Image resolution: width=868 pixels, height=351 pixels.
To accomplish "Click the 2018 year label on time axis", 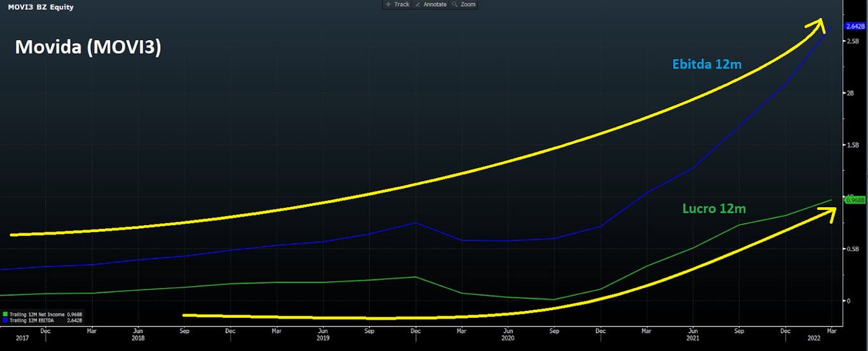I will pyautogui.click(x=137, y=340).
